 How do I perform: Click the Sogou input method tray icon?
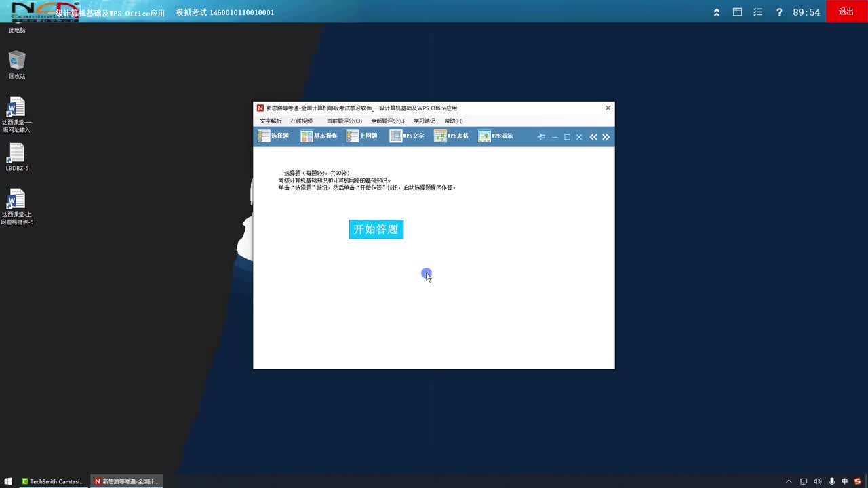(858, 481)
